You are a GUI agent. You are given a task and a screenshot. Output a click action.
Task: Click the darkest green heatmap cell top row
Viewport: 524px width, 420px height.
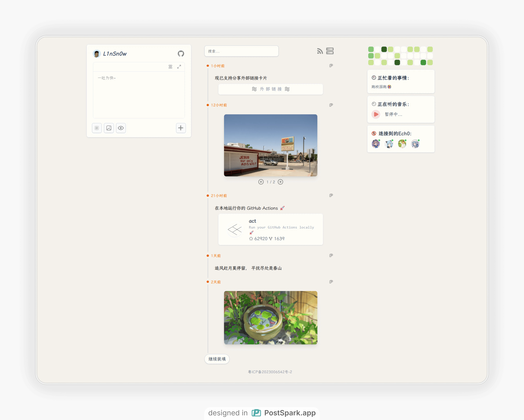(x=384, y=49)
